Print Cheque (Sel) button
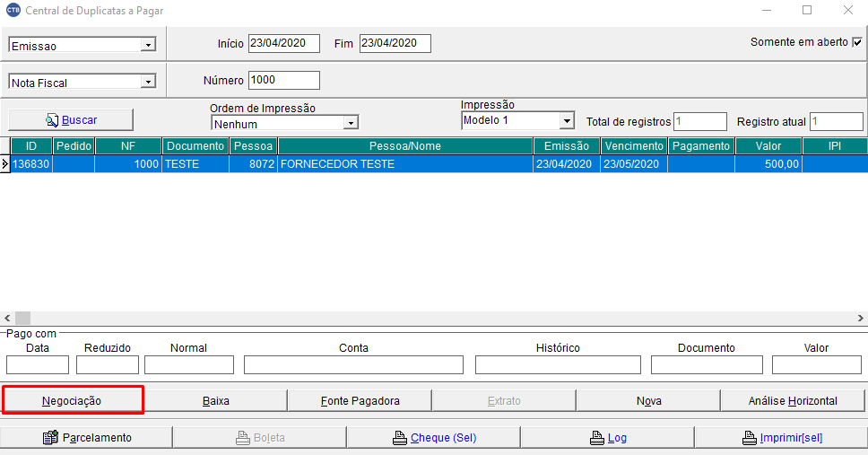The height and width of the screenshot is (455, 868). point(433,438)
